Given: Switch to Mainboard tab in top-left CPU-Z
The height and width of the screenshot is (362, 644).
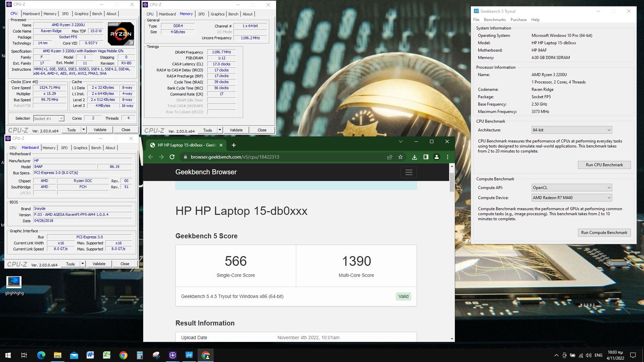Looking at the screenshot, I should coord(31,14).
